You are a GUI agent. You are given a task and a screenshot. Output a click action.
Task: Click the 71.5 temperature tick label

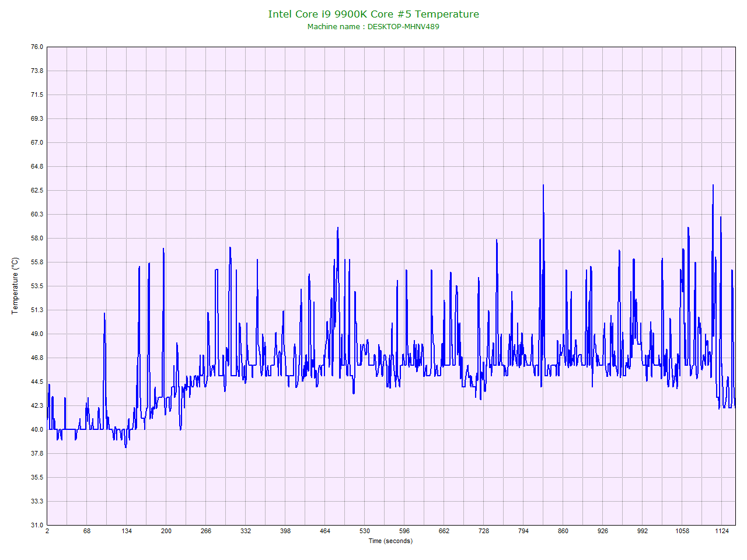pos(37,94)
